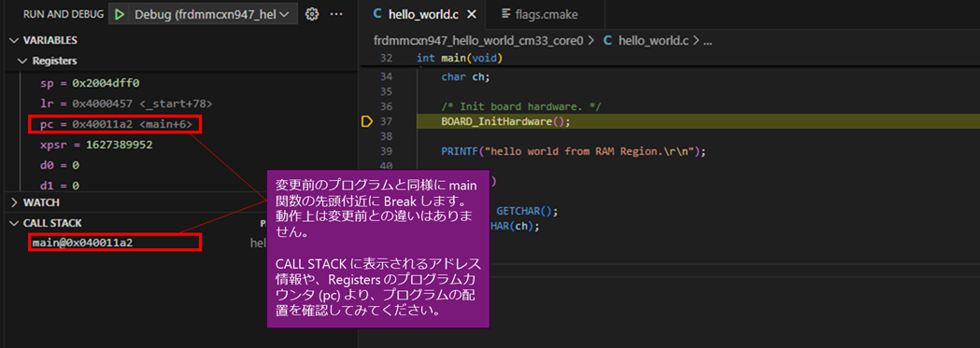Viewport: 980px width, 348px height.
Task: Click the RUN AND DEBUG panel title
Action: [x=64, y=14]
